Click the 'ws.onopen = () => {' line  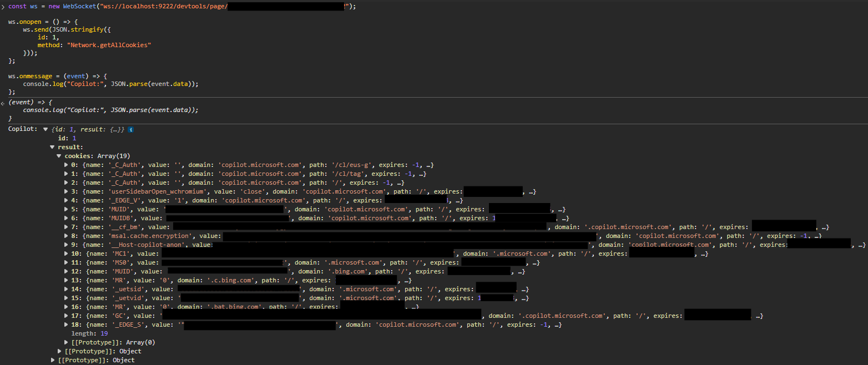click(43, 22)
